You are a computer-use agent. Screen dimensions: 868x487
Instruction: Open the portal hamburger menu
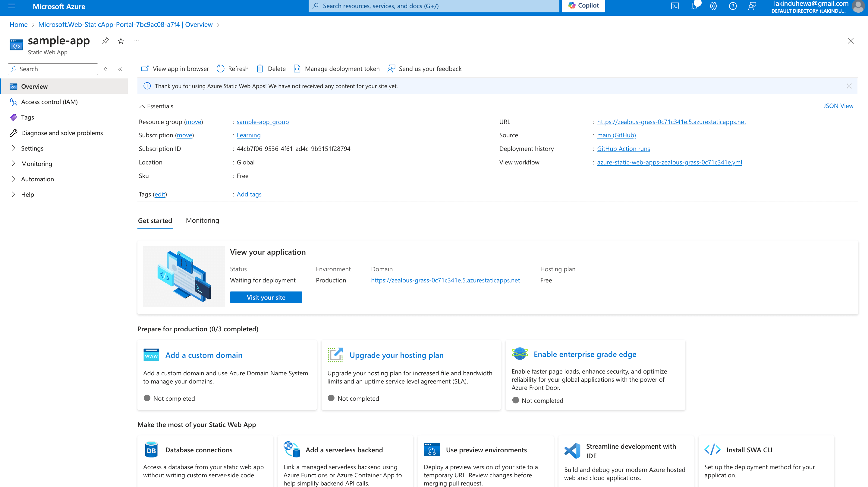point(12,6)
